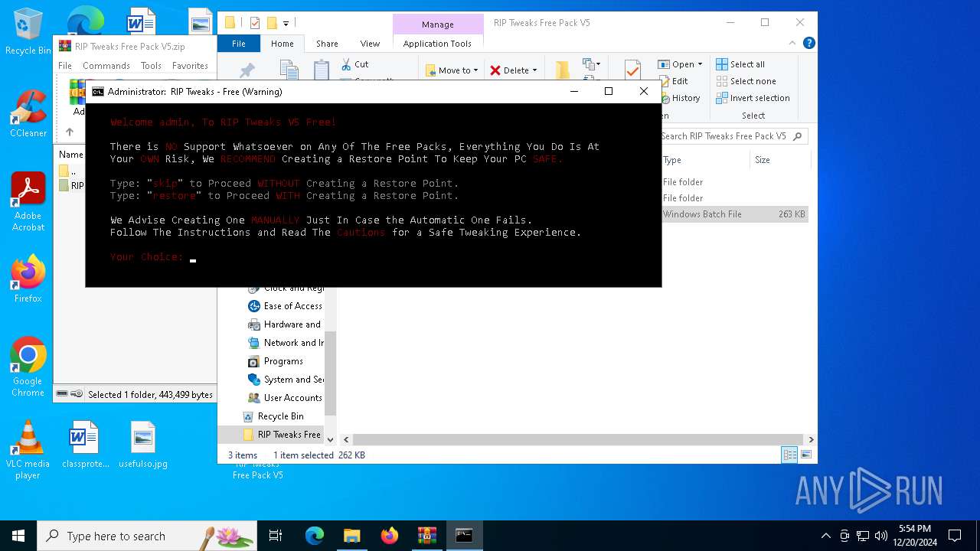The width and height of the screenshot is (980, 551).
Task: Switch to details view layout icon
Action: click(789, 455)
